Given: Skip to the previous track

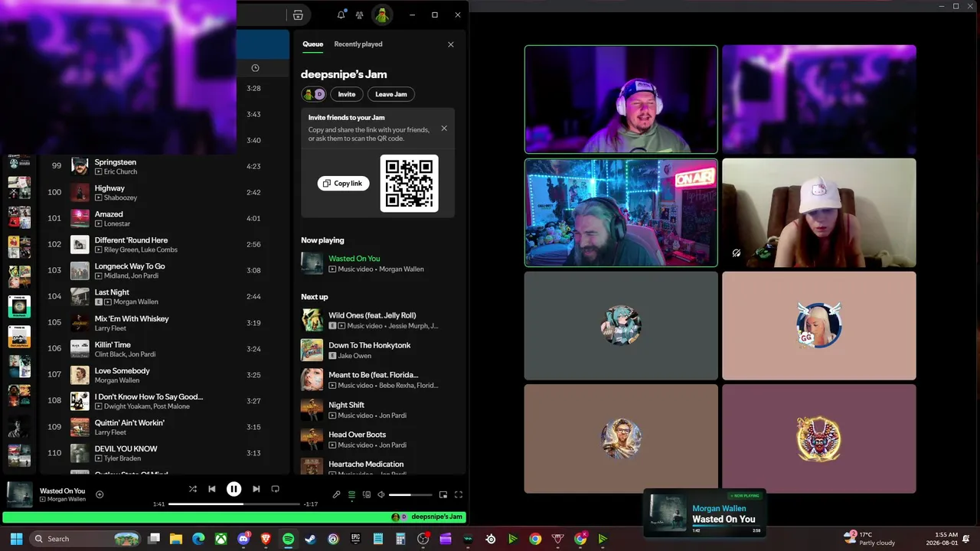Looking at the screenshot, I should click(x=212, y=489).
